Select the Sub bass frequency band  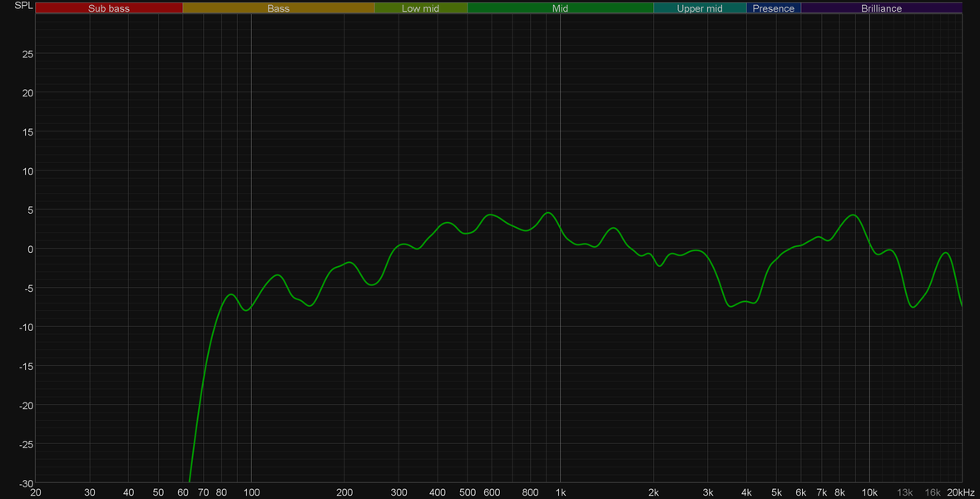(x=109, y=8)
